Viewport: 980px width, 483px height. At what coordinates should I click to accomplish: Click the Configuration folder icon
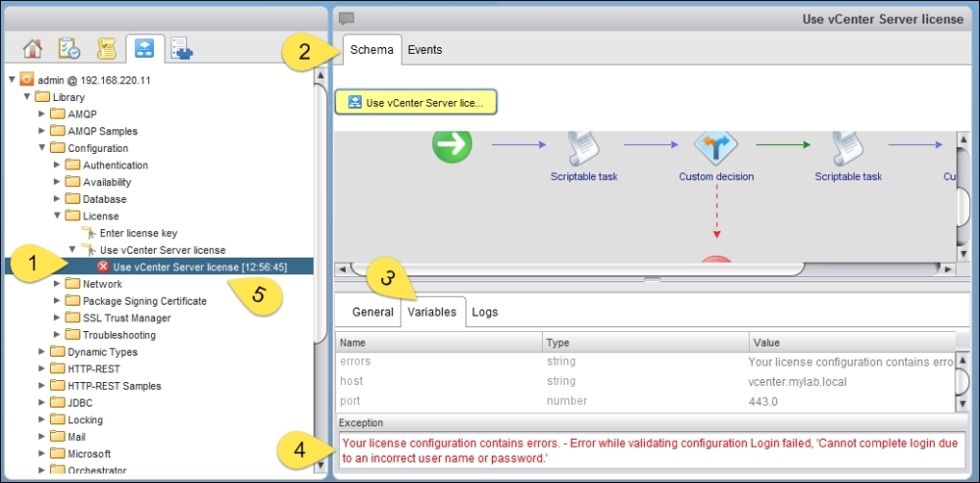58,148
